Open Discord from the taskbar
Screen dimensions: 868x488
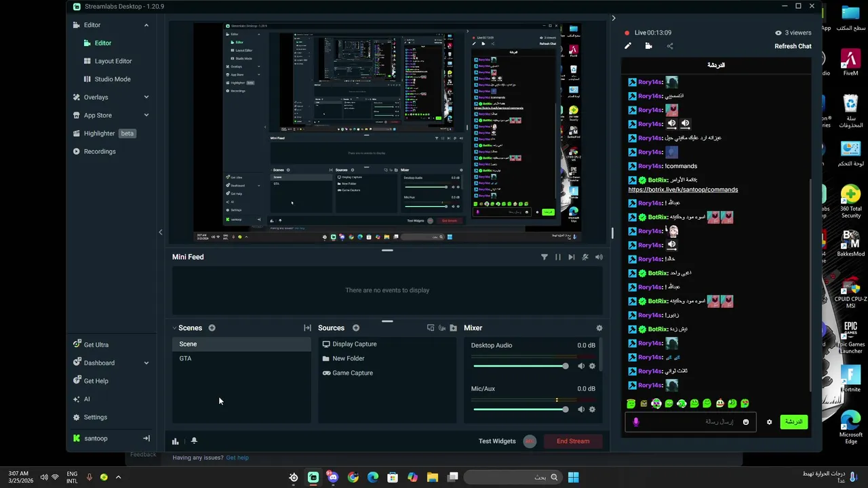coord(333,477)
